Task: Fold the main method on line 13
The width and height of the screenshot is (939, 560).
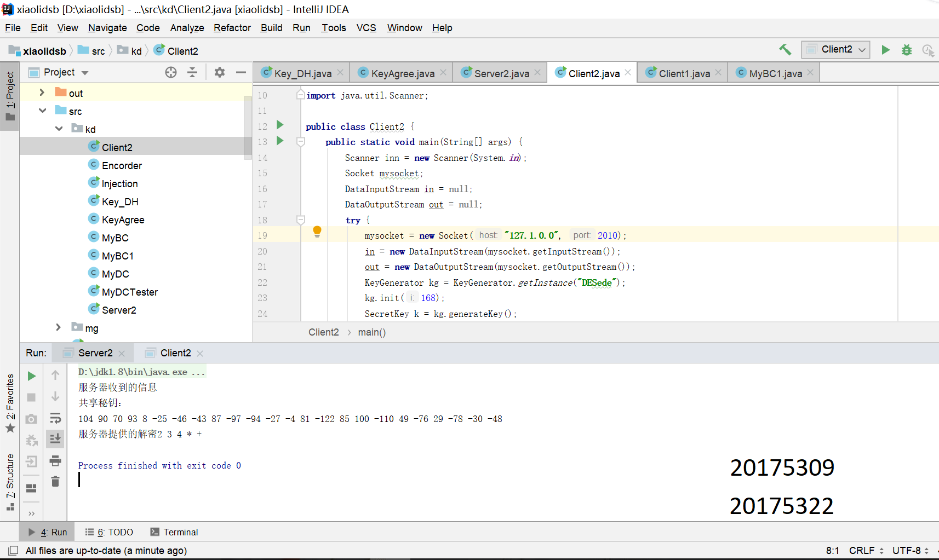Action: (x=300, y=142)
